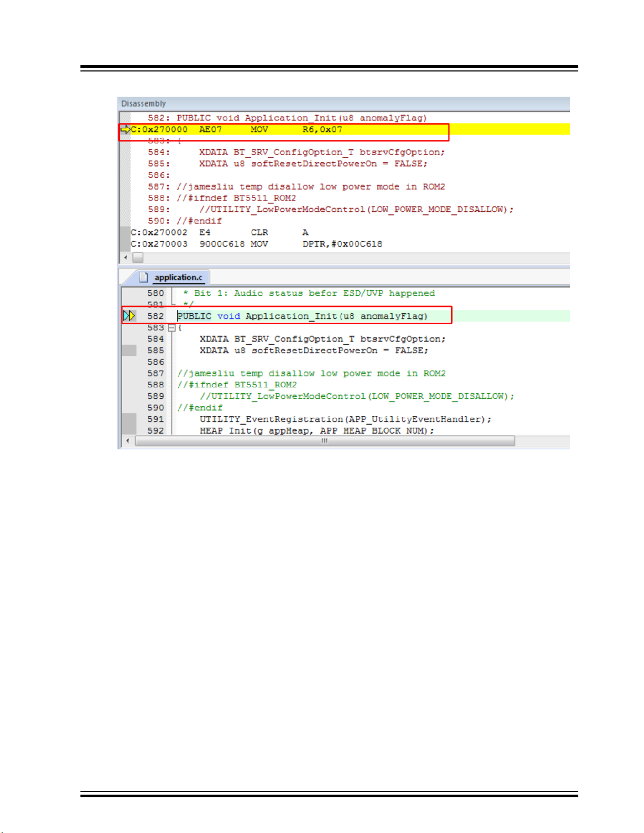Click the editor horizontal scrollbar thumb
Image resolution: width=644 pixels, height=833 pixels.
tap(324, 441)
